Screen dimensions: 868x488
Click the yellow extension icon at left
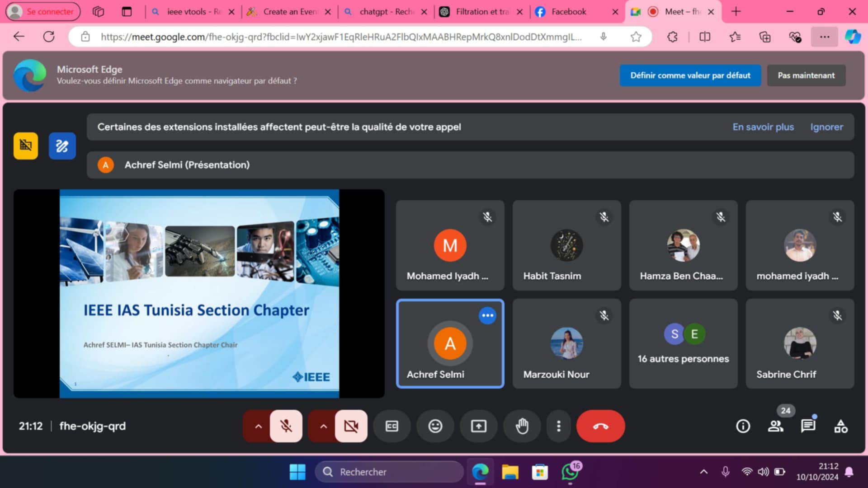tap(26, 146)
